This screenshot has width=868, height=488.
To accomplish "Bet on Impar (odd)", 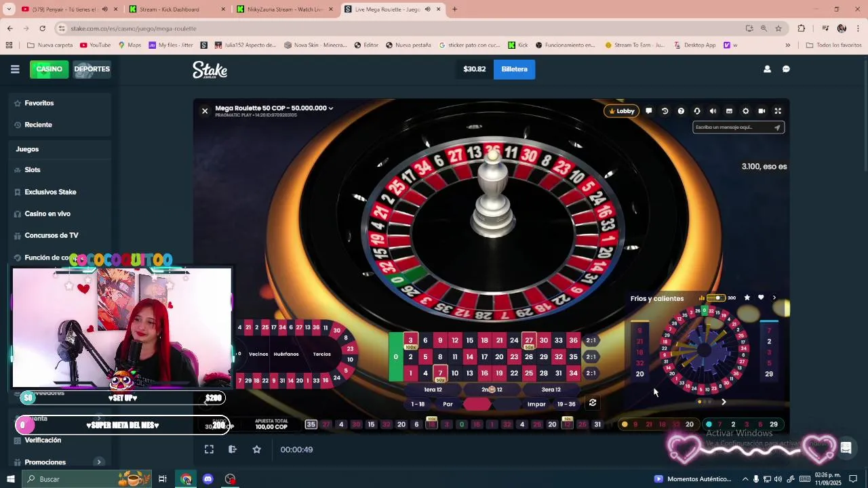I will pos(536,404).
